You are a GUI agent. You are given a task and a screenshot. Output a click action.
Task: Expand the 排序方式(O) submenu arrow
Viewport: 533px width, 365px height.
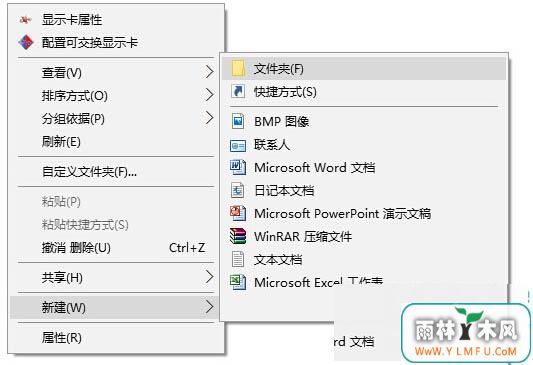click(x=210, y=95)
